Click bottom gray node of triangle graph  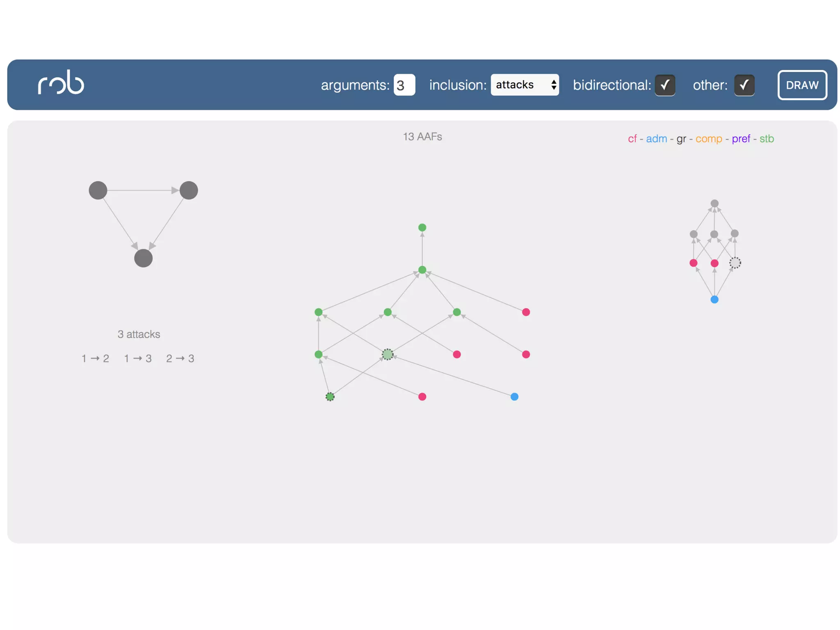(x=144, y=258)
